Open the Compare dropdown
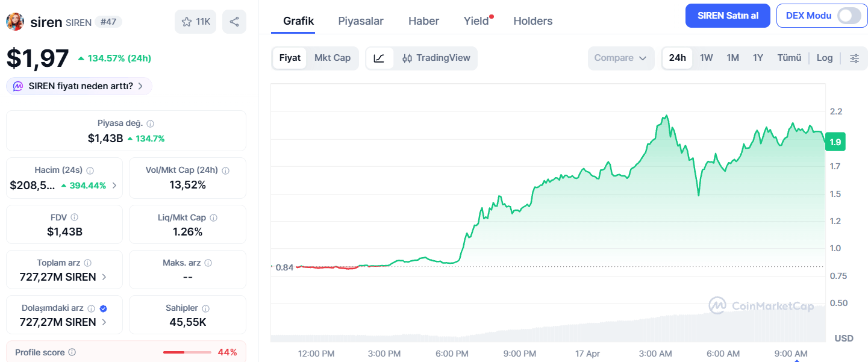The width and height of the screenshot is (868, 362). click(621, 58)
